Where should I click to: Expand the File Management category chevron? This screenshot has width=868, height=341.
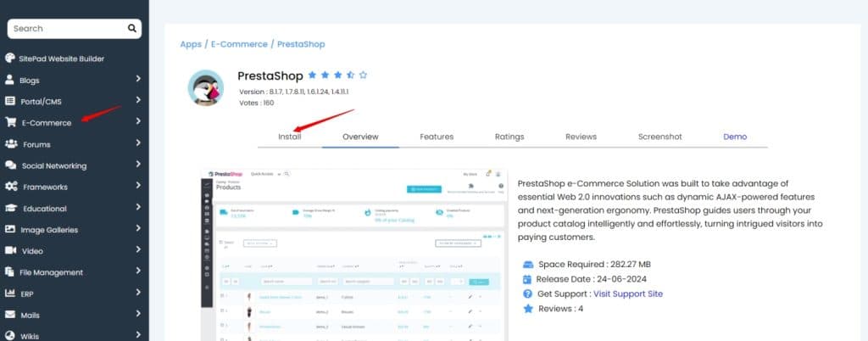click(x=138, y=271)
